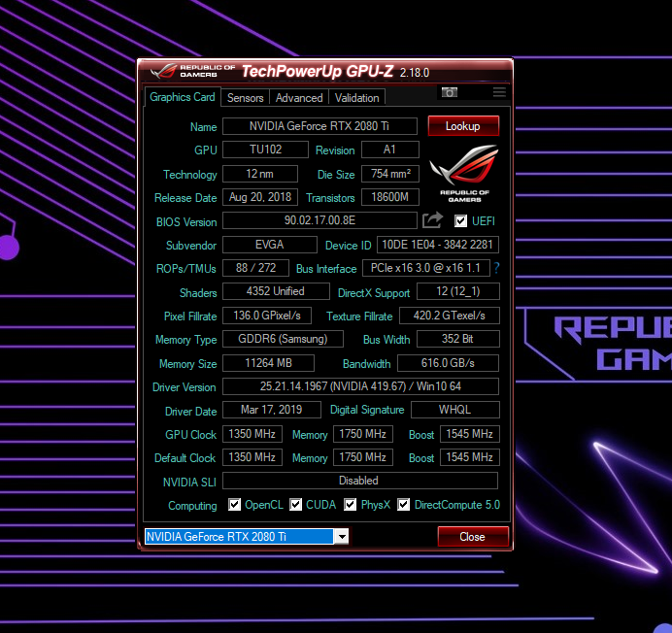
Task: Click the NVIDIA SLI Disabled field
Action: [360, 481]
